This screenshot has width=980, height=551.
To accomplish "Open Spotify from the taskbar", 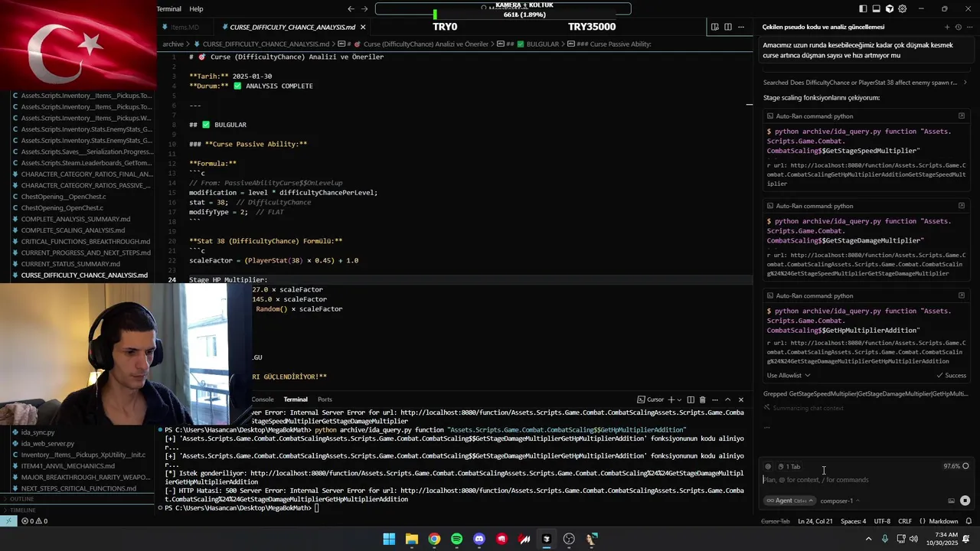I will click(x=456, y=539).
